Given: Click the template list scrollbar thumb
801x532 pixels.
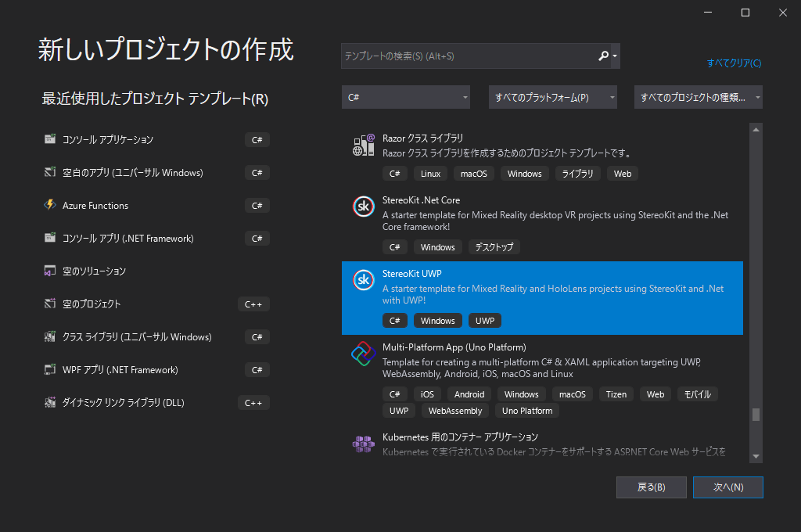Looking at the screenshot, I should click(x=756, y=415).
